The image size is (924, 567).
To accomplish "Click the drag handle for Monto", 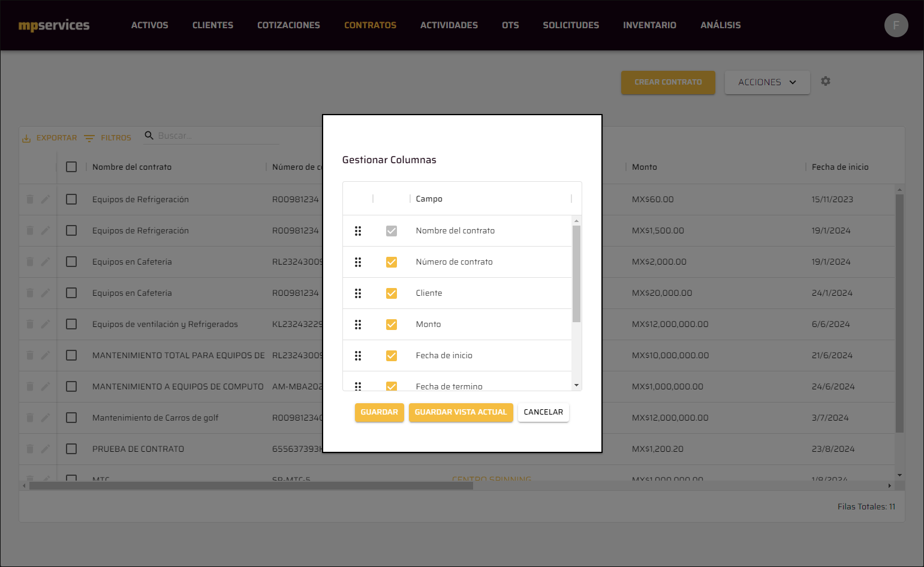I will tap(358, 325).
